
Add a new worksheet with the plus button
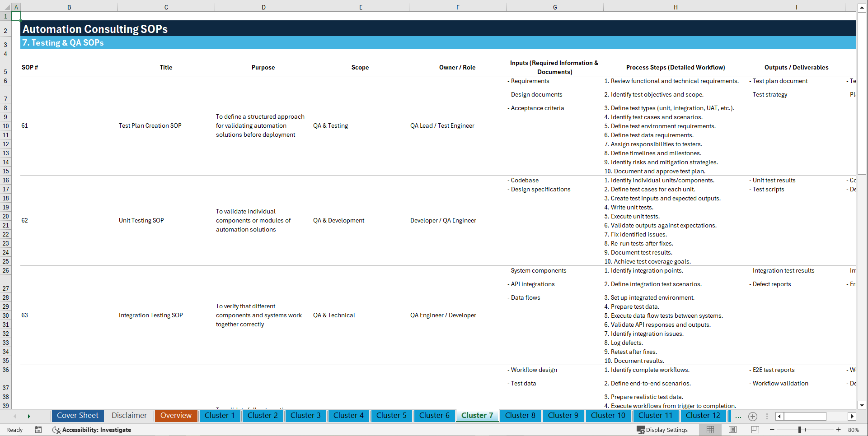tap(753, 416)
